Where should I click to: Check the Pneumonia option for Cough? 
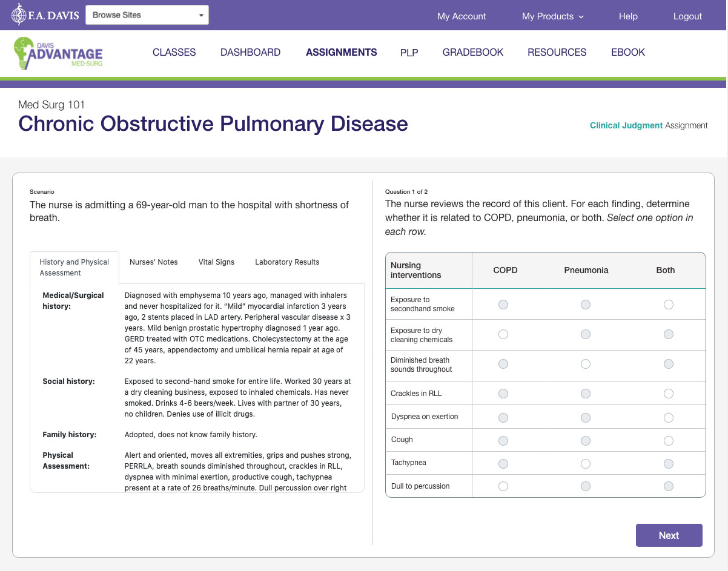(x=586, y=440)
